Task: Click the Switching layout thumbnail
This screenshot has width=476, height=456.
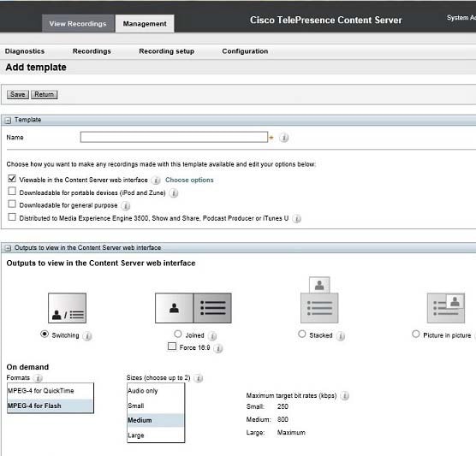Action: tap(67, 308)
